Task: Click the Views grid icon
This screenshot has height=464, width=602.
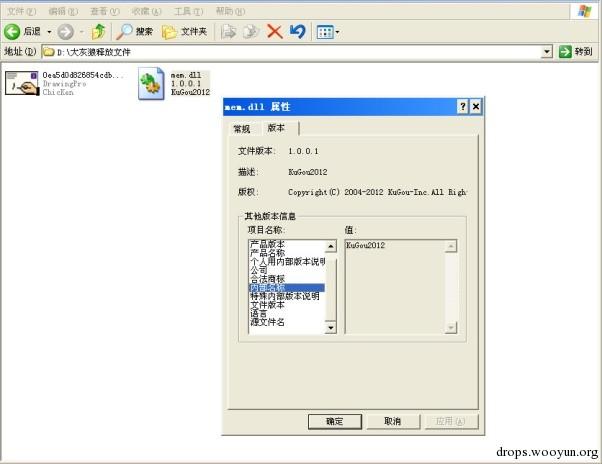Action: coord(325,32)
